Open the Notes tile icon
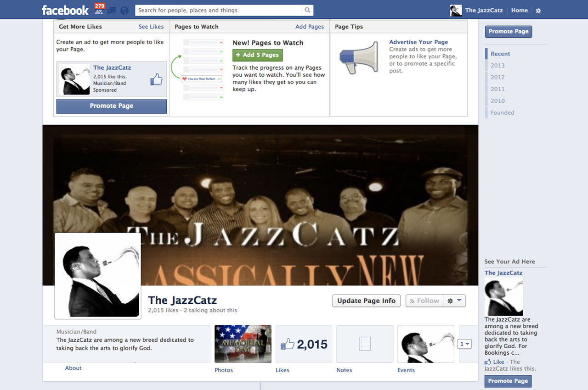The height and width of the screenshot is (390, 588). (364, 344)
